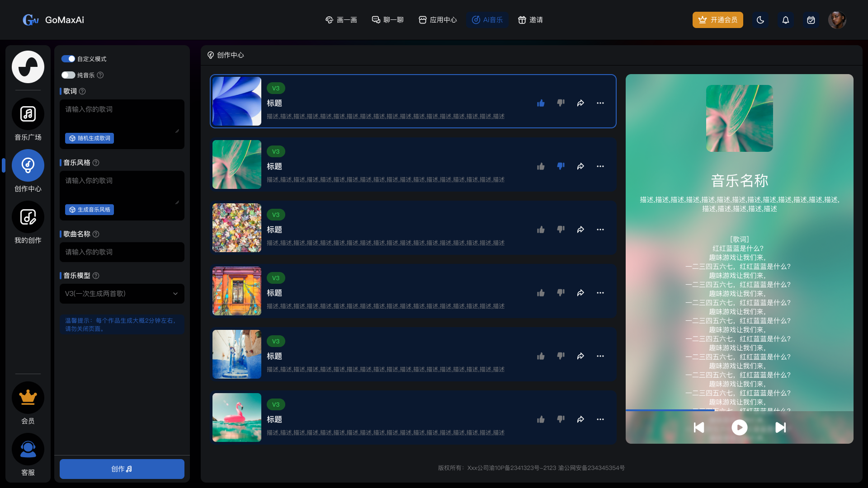Open the notifications bell
This screenshot has width=868, height=488.
[x=786, y=20]
